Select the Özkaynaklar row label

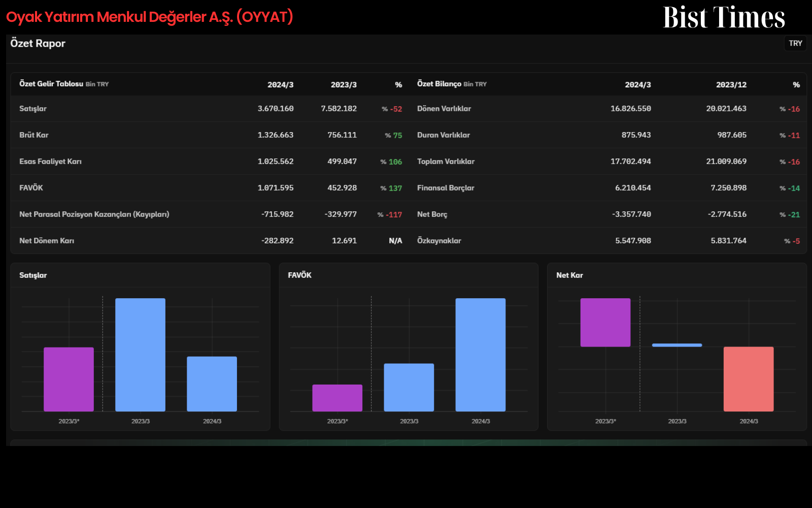(439, 241)
